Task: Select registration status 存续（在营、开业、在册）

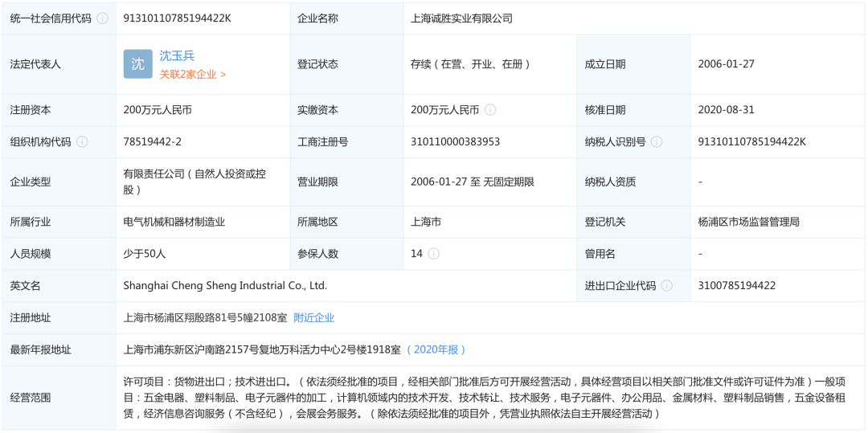Action: click(x=471, y=64)
